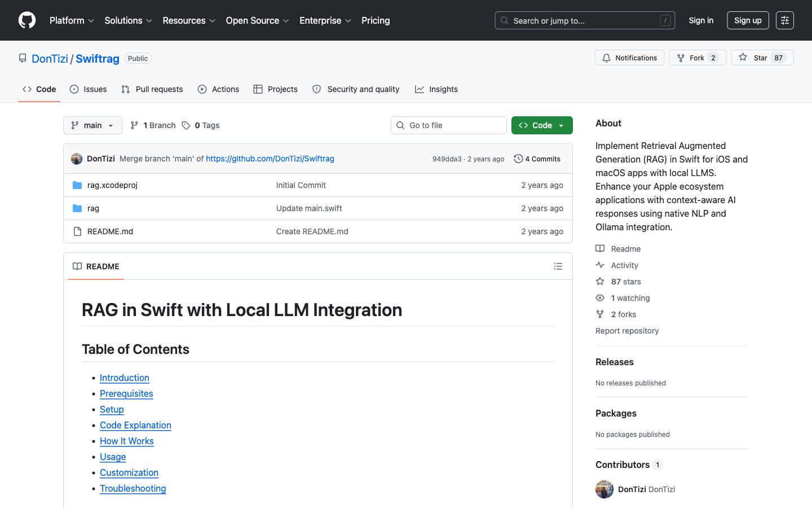Screen dimensions: 812x508
Task: Click the Notifications bell button
Action: click(x=629, y=58)
